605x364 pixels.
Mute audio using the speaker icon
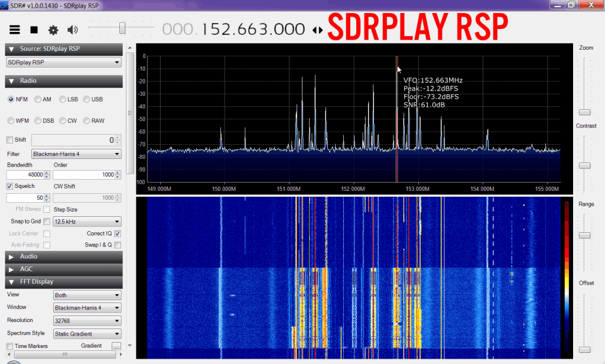click(x=73, y=30)
